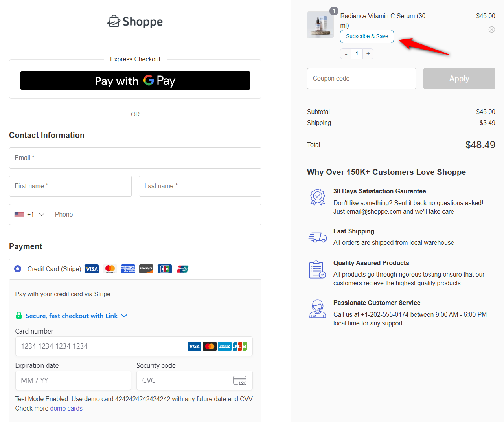Image resolution: width=504 pixels, height=422 pixels.
Task: Click the Visa icon beside Credit Card (Stripe)
Action: [x=91, y=269]
